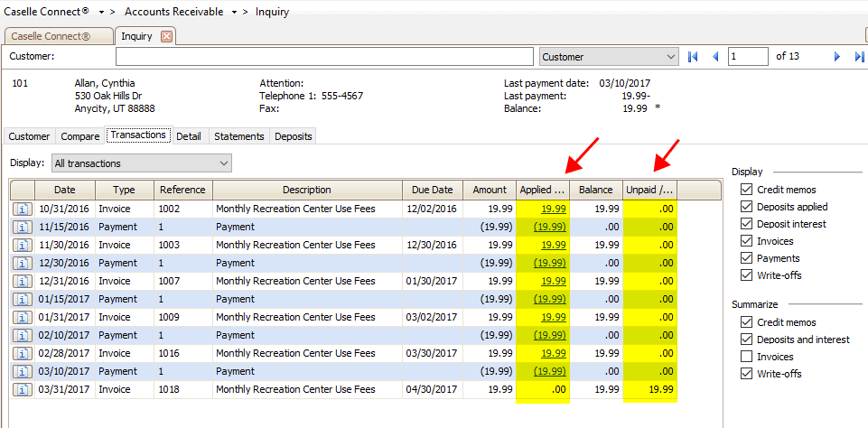Screen dimensions: 868x428
Task: Jump to last customer record arrow
Action: [859, 57]
